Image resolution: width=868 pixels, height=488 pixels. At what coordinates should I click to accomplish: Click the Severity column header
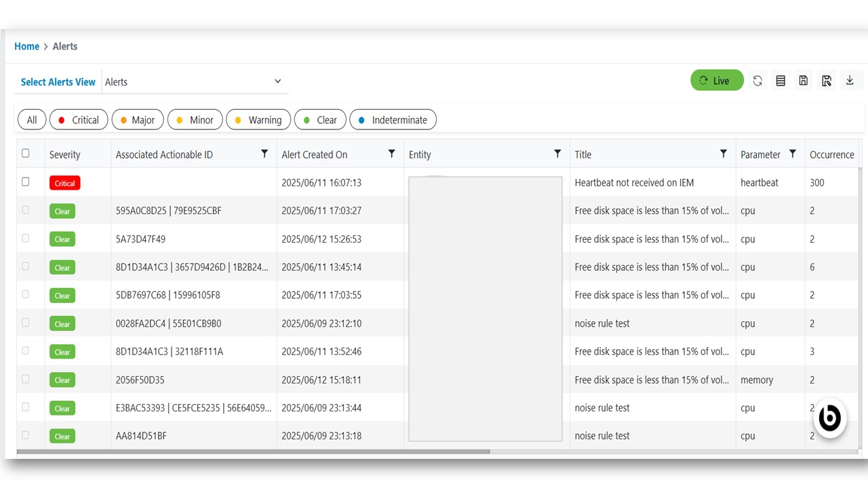tap(65, 155)
